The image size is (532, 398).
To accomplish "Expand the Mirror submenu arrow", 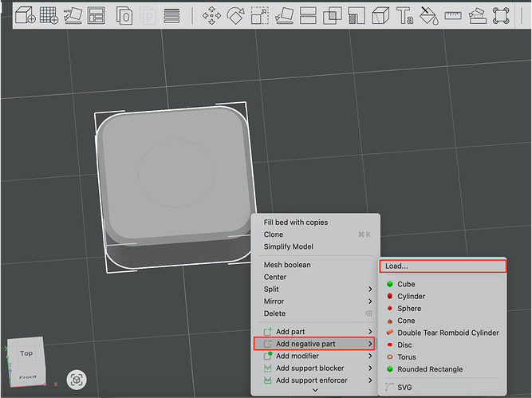I will click(370, 301).
